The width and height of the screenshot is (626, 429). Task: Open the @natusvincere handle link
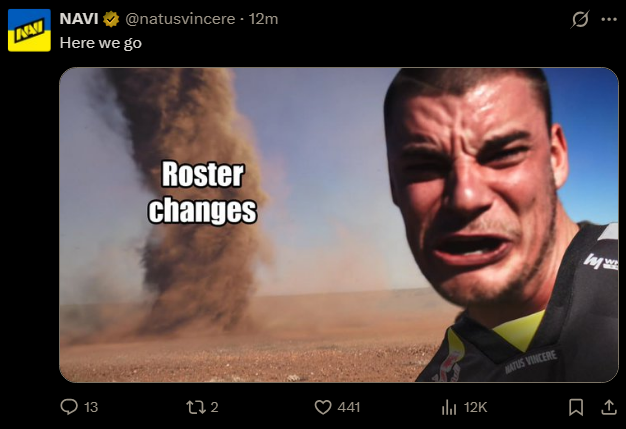pos(180,19)
